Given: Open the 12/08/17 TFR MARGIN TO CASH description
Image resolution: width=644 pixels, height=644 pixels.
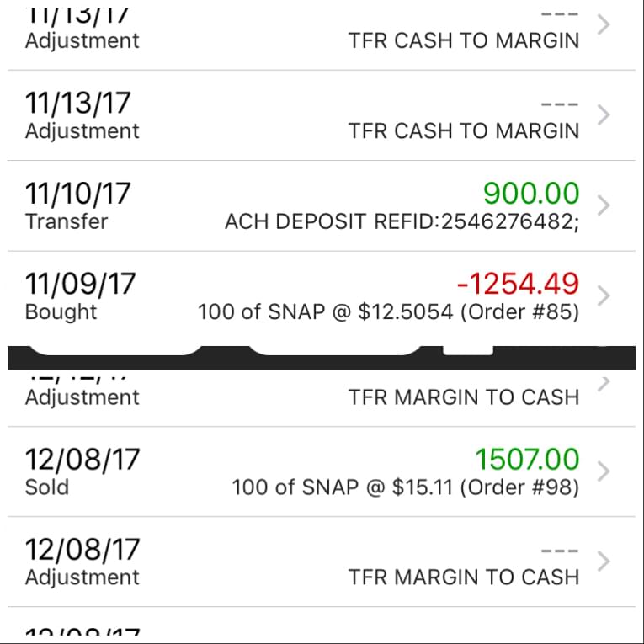Looking at the screenshot, I should [463, 577].
